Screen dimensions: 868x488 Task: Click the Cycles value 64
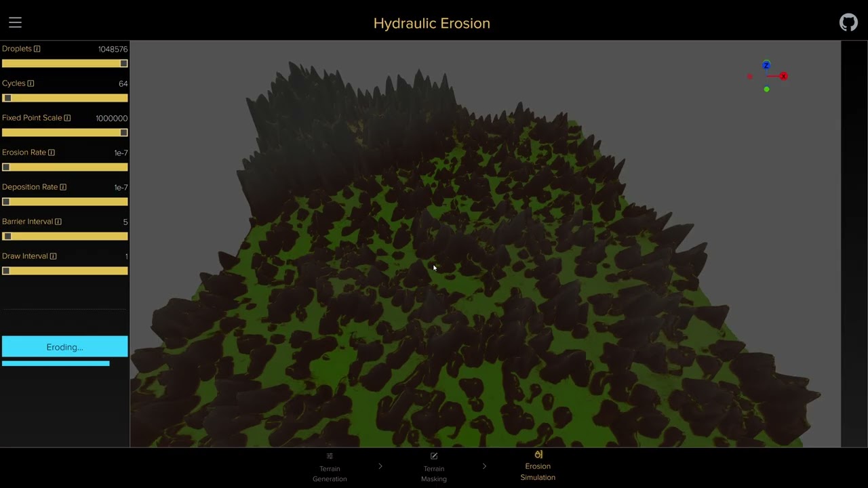[x=123, y=84]
